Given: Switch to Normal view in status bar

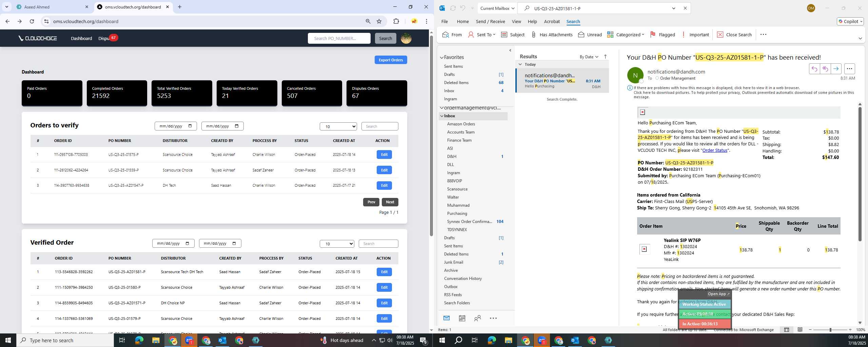Looking at the screenshot, I should click(x=786, y=330).
